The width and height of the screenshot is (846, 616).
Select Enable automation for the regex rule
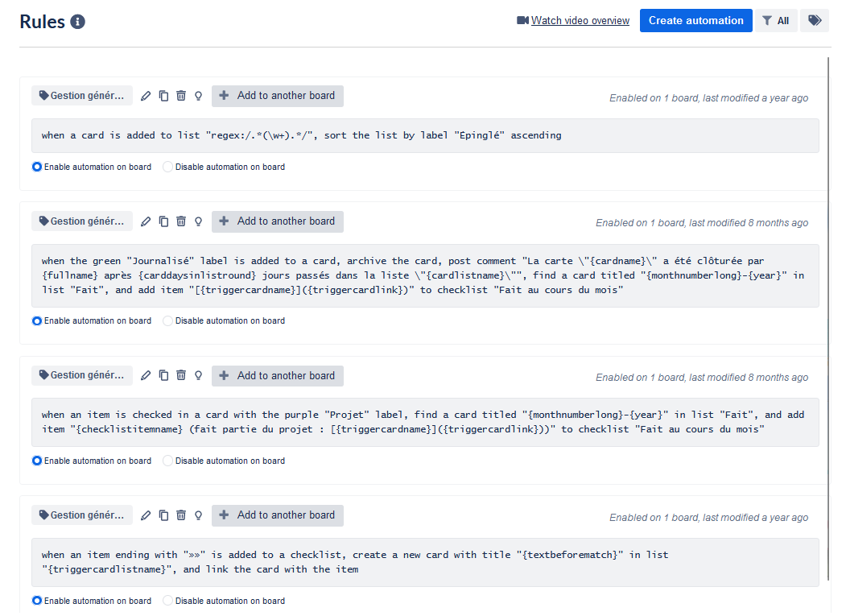click(37, 167)
